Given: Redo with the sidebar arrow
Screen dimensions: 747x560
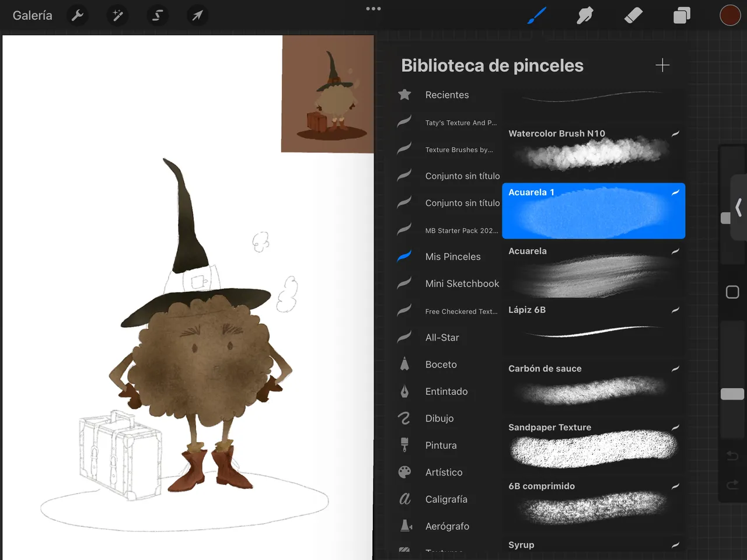Looking at the screenshot, I should tap(732, 485).
